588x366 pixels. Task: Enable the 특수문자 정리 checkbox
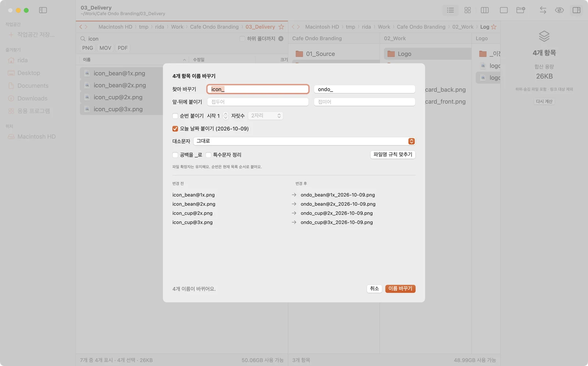208,155
